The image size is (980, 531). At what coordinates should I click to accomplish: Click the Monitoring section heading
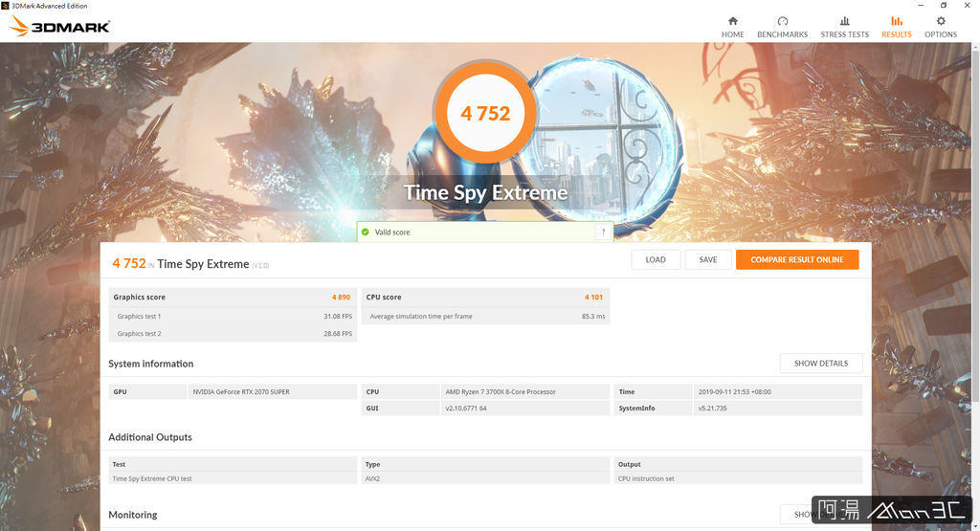pyautogui.click(x=132, y=515)
